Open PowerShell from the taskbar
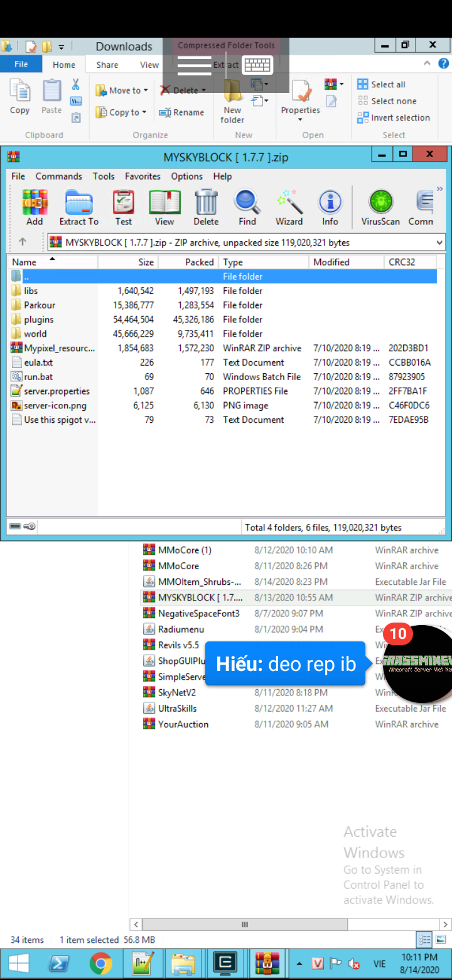Viewport: 452px width, 980px height. tap(59, 962)
